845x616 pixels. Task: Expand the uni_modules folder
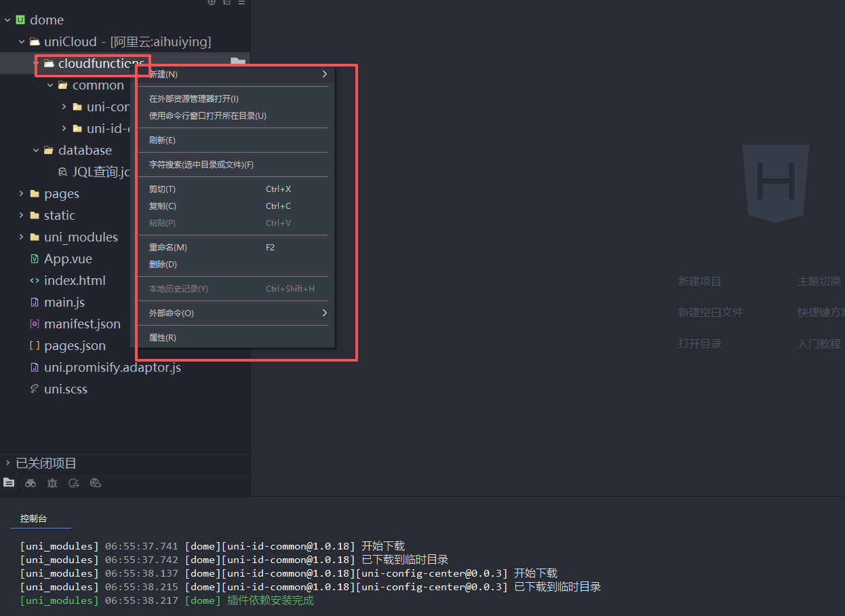(22, 237)
